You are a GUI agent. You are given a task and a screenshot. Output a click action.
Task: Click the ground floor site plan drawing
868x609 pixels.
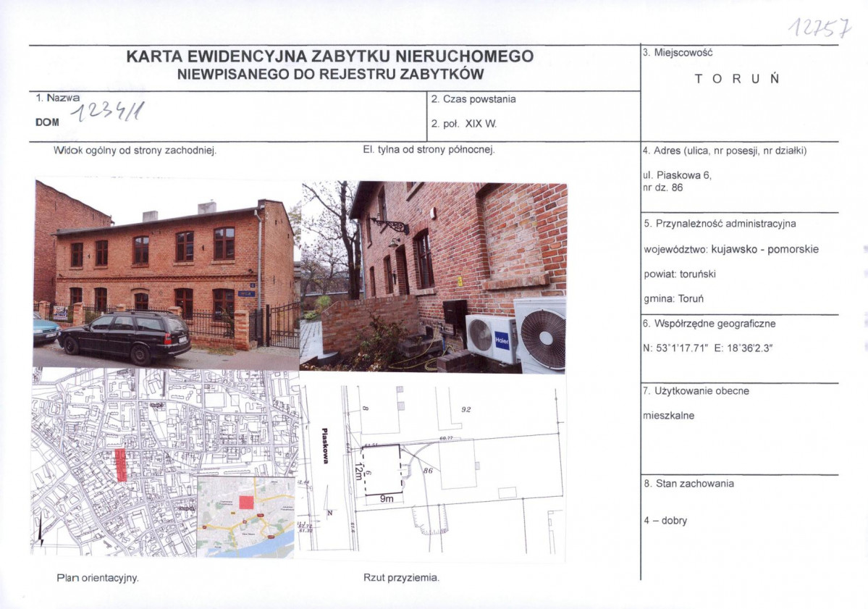click(x=431, y=469)
